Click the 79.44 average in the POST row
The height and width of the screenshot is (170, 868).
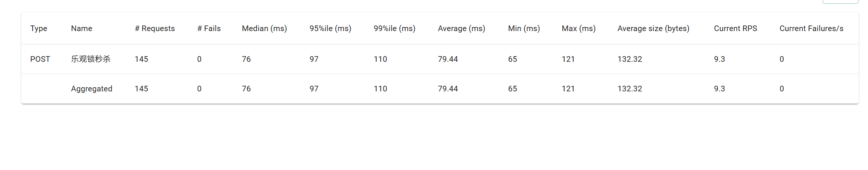pos(448,59)
